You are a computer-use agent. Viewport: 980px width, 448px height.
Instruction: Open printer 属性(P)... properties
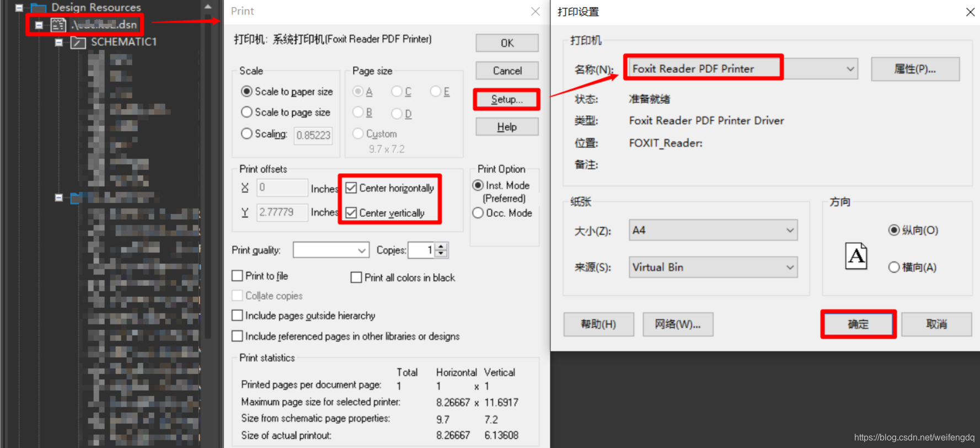point(915,70)
